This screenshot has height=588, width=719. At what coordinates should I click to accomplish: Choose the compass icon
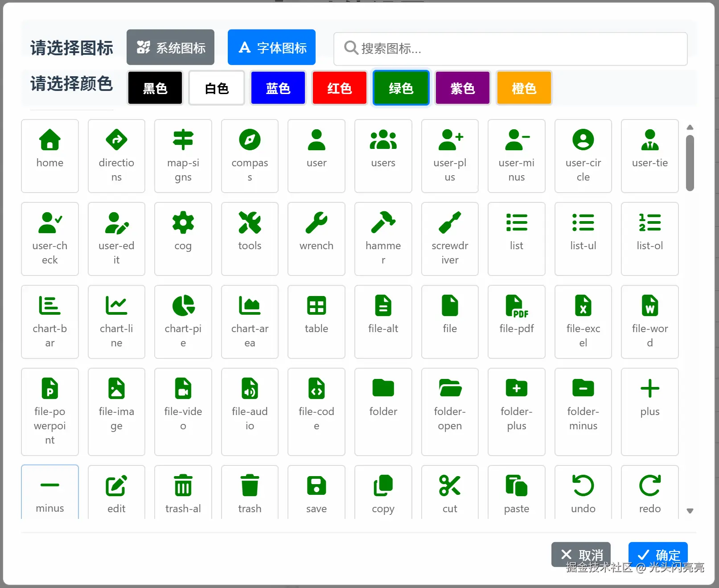250,156
